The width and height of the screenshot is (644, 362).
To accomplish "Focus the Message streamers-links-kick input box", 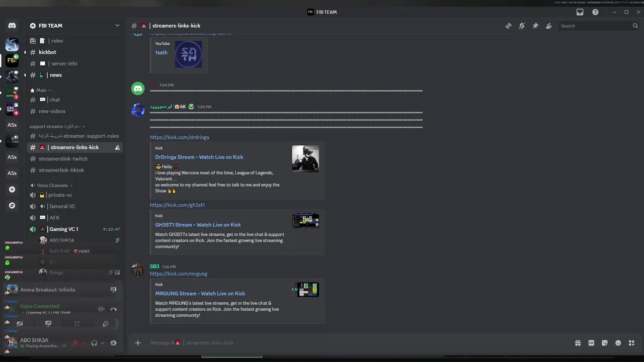I will pos(352,343).
